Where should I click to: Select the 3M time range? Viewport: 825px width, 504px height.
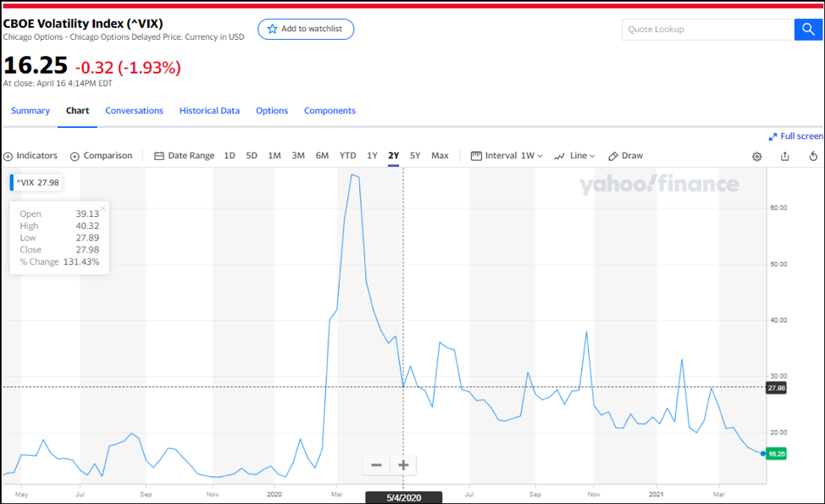click(298, 156)
